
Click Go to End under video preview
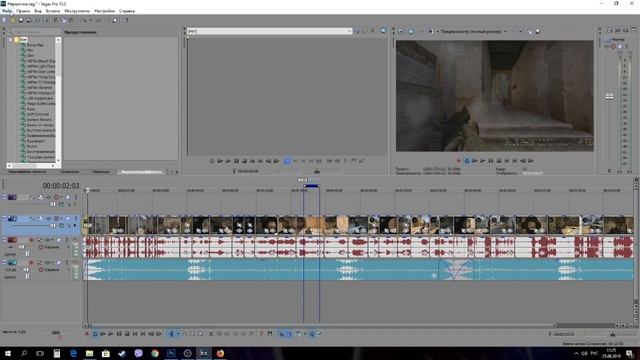515,161
